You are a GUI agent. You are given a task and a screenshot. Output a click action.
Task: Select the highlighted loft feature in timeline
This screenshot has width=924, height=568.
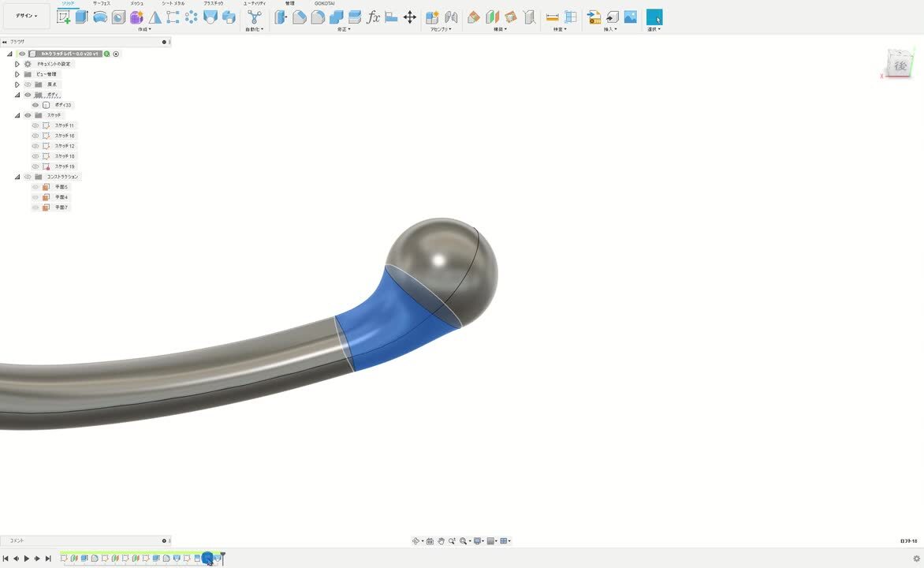(207, 558)
